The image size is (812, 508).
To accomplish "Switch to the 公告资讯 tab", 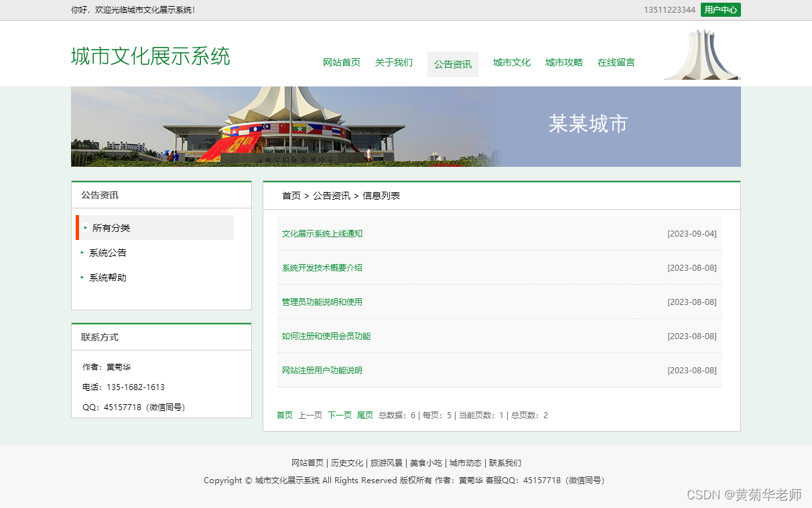I will point(452,64).
